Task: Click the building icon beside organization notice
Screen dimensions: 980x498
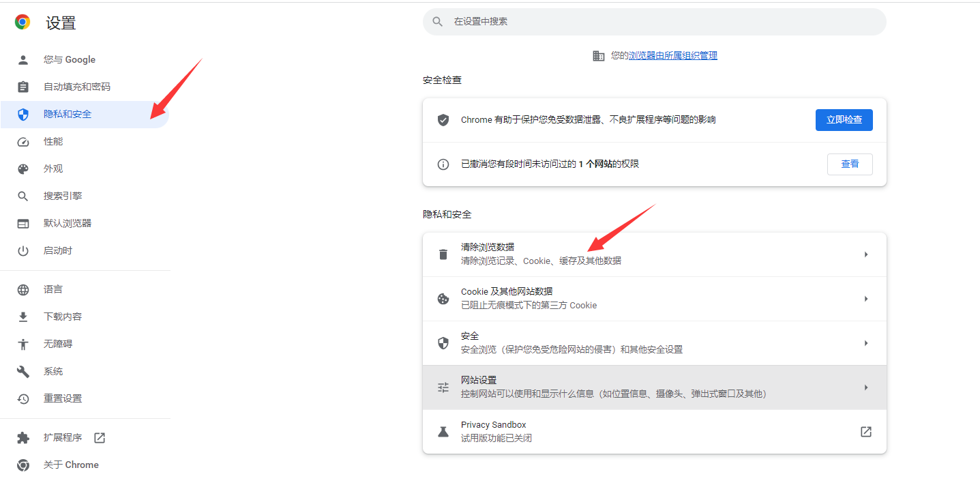Action: [599, 55]
